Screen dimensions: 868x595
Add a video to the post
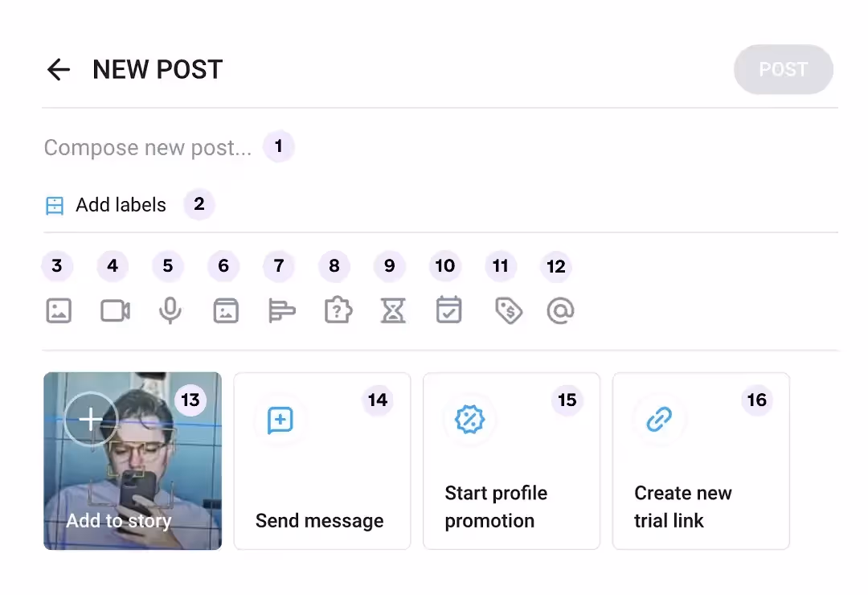[x=114, y=310]
